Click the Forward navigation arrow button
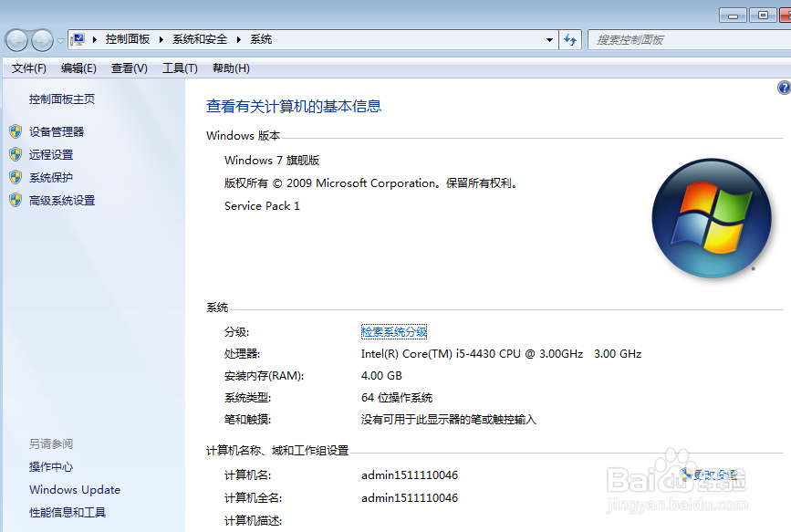 click(x=42, y=40)
